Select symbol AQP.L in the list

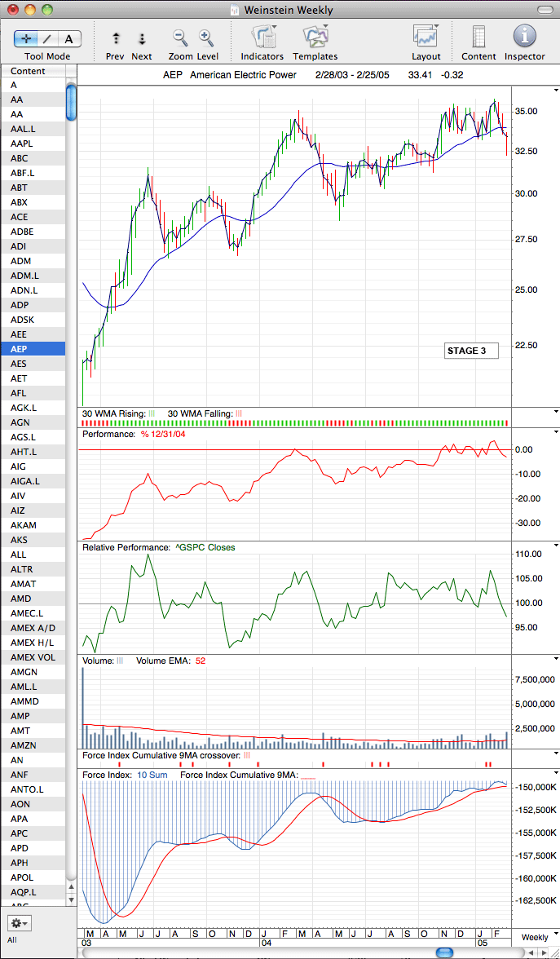click(x=33, y=892)
